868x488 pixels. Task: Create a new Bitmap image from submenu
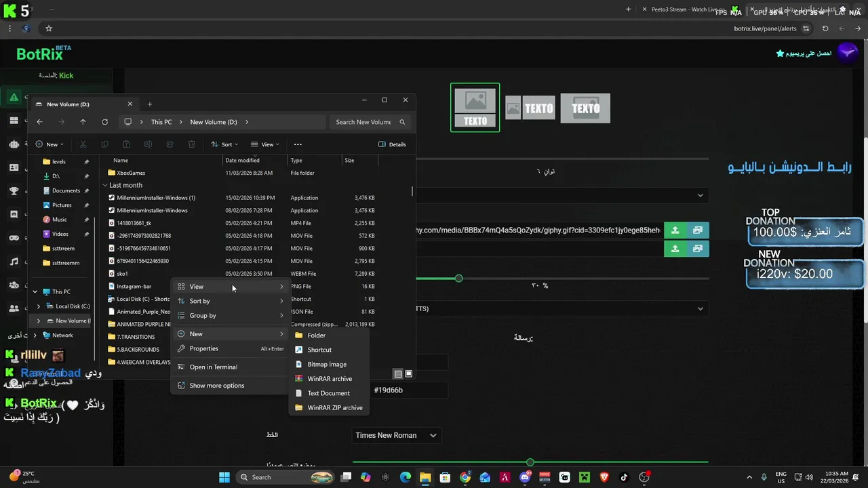pos(330,364)
